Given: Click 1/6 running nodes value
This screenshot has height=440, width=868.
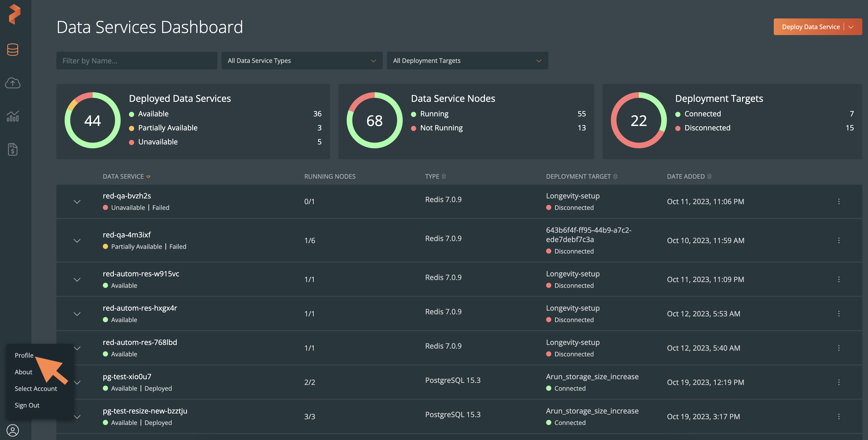Looking at the screenshot, I should (309, 241).
